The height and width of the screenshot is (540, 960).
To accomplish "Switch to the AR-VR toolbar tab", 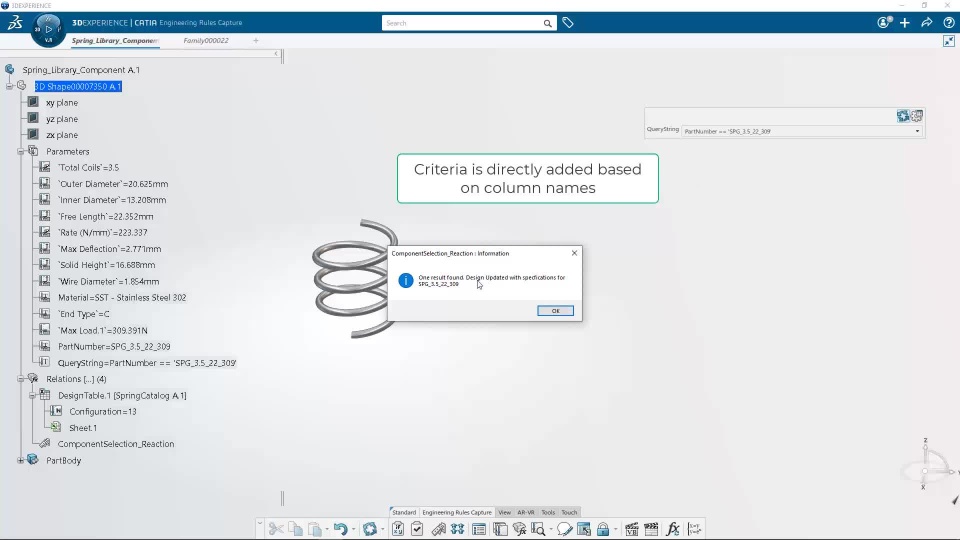I will (x=526, y=512).
